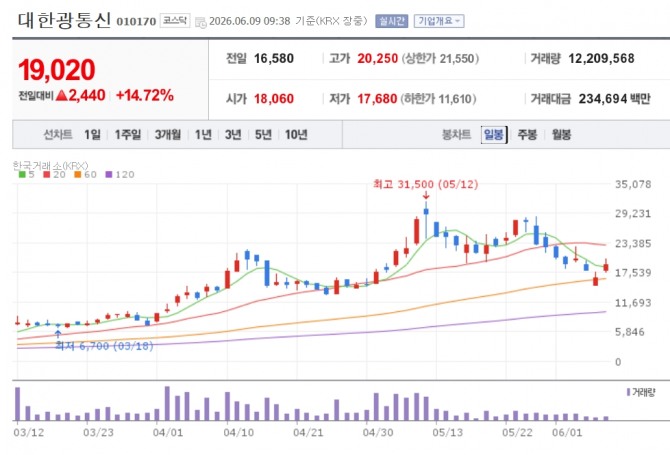Click the 06/01 date axis label
Screen dimensions: 670x455
pyautogui.click(x=567, y=432)
